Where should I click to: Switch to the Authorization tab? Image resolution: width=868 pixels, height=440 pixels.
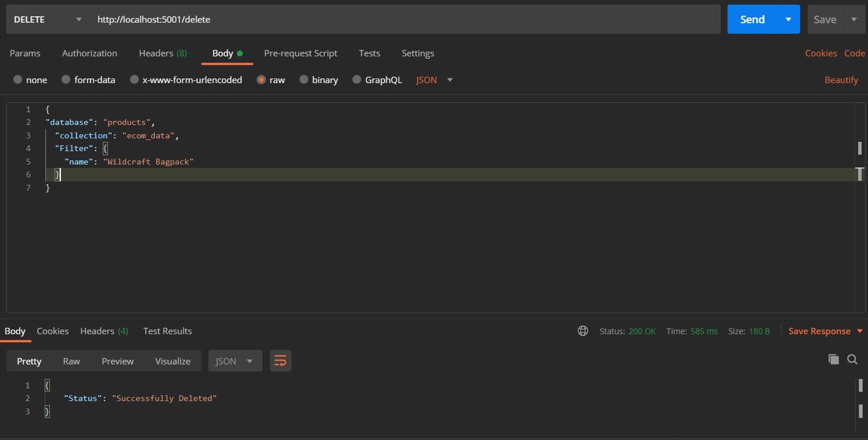point(89,53)
